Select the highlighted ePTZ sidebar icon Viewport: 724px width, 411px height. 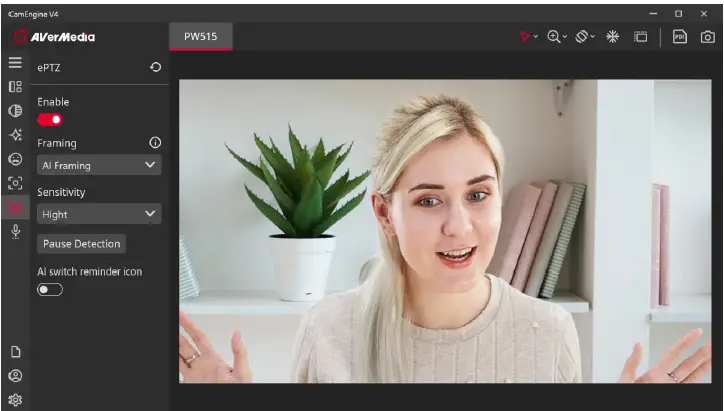click(15, 207)
